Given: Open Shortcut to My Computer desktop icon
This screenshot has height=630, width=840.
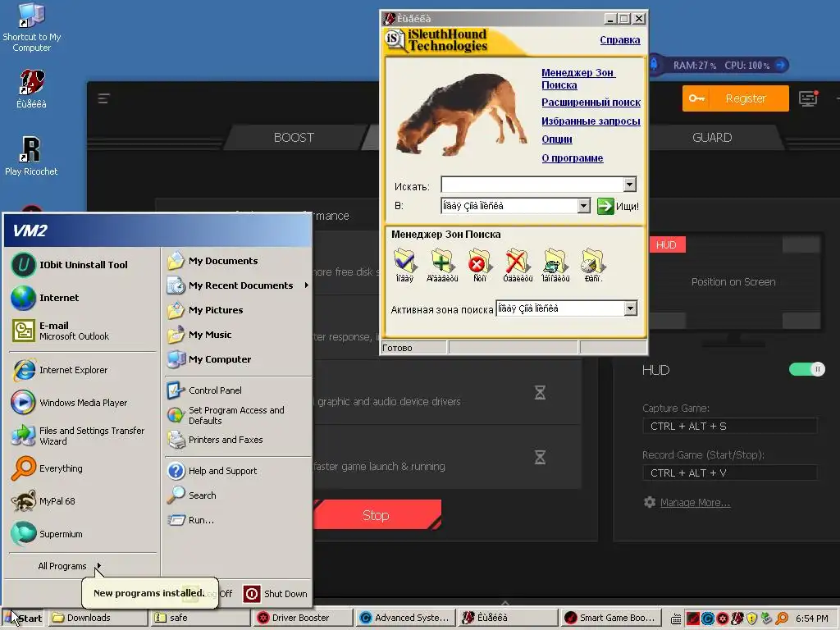Looking at the screenshot, I should (x=32, y=27).
